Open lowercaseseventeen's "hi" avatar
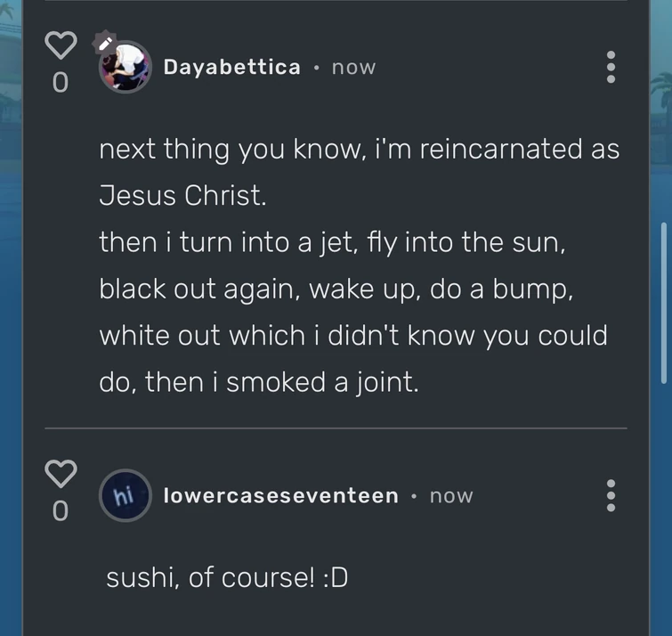The width and height of the screenshot is (672, 636). pos(125,495)
